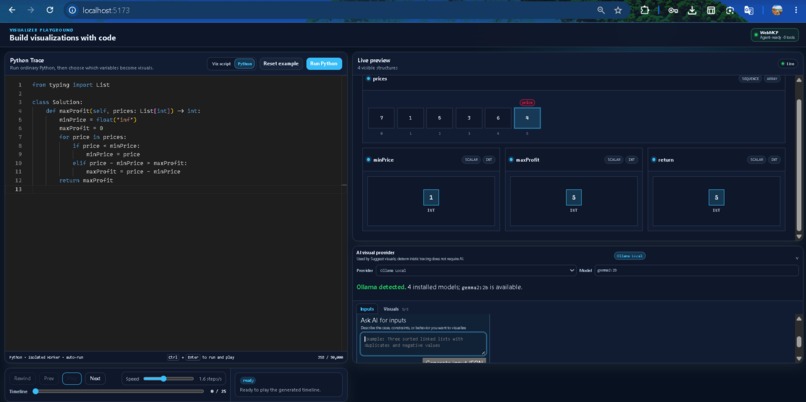Click the Run Python button
Viewport: 806px width, 402px height.
click(324, 64)
